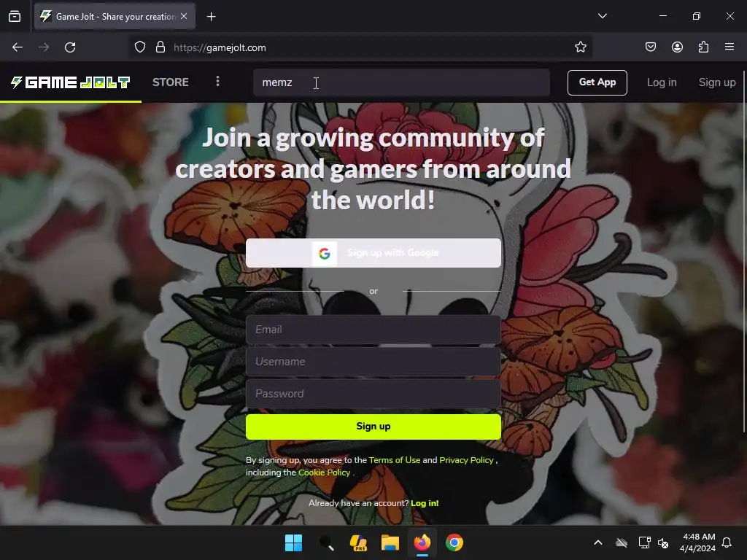The image size is (747, 560).
Task: Go back with the browser back arrow
Action: point(18,47)
